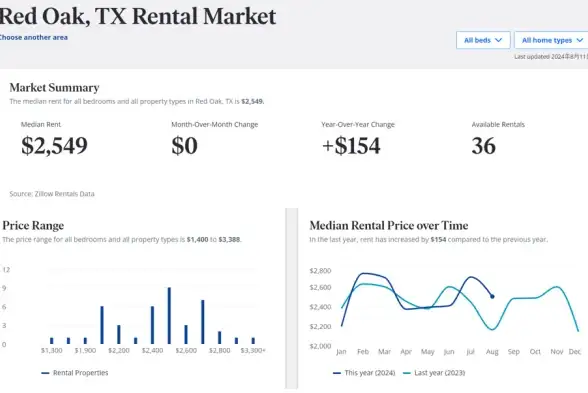
Task: Toggle Last year (2023) legend series
Action: [x=434, y=373]
